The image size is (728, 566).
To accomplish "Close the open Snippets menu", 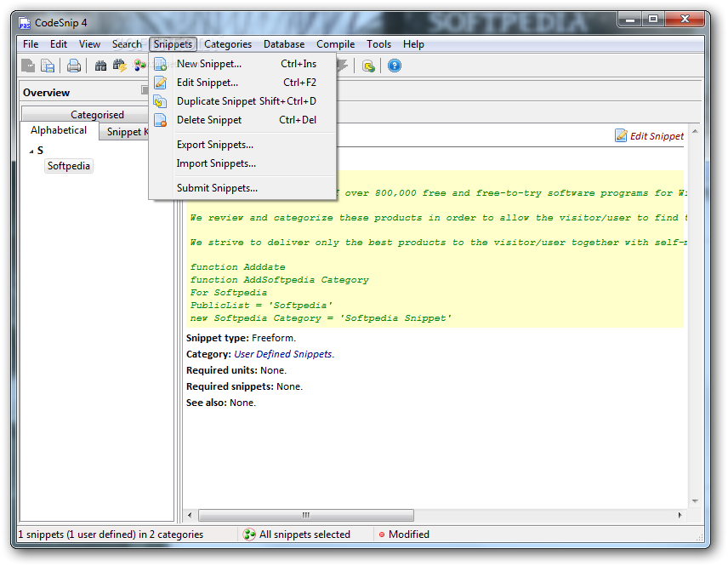I will click(173, 44).
